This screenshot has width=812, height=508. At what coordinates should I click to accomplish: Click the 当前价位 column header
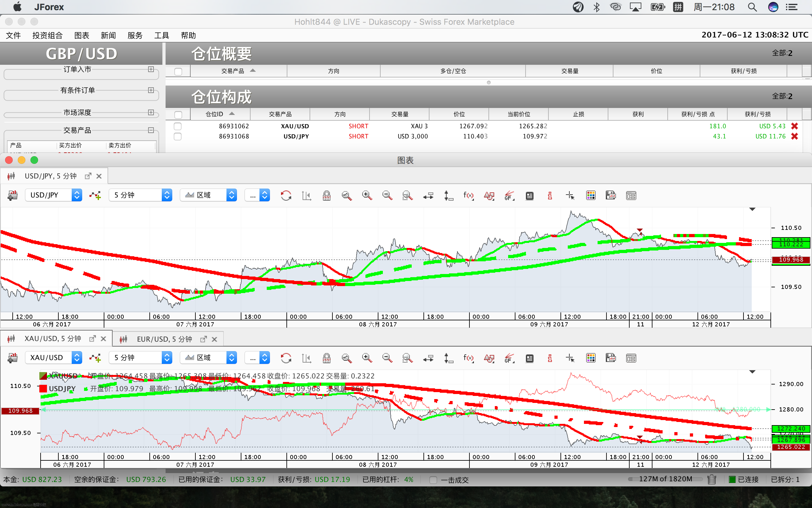[519, 114]
